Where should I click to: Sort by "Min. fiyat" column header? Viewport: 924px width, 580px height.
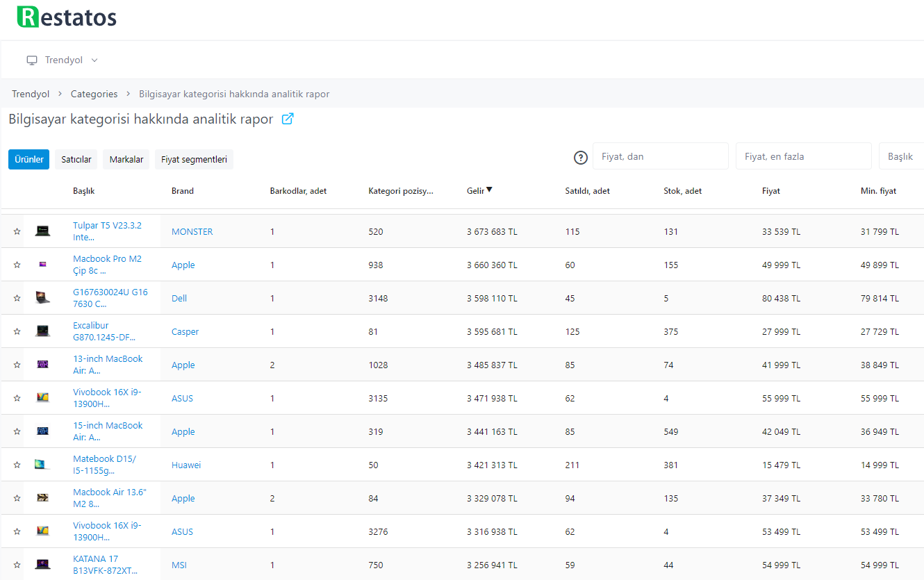coord(878,191)
